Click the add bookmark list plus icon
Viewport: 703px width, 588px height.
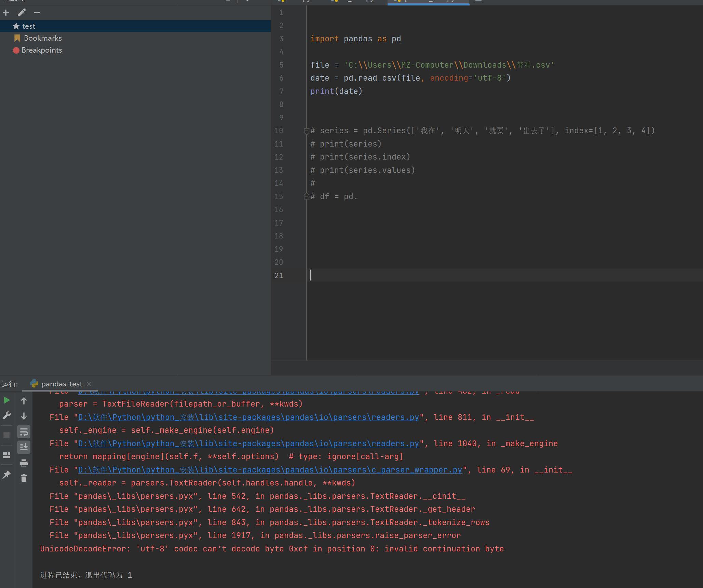tap(6, 13)
